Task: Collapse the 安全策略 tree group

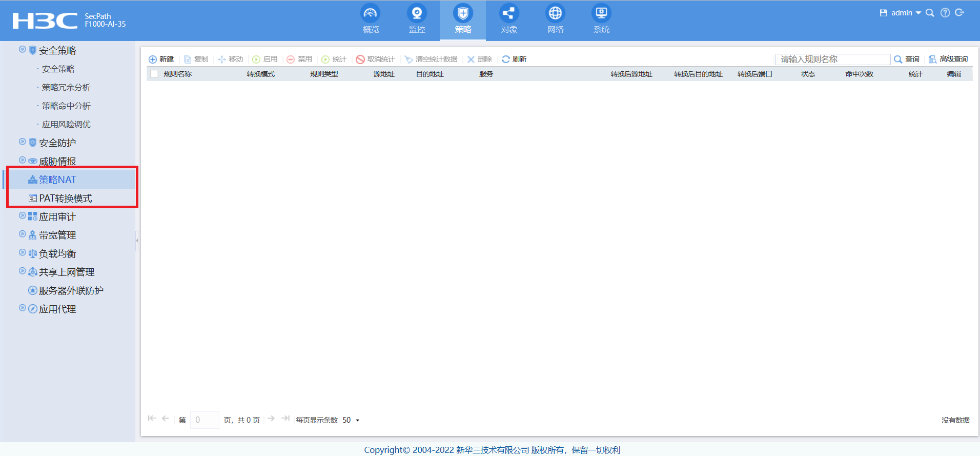Action: pos(22,50)
